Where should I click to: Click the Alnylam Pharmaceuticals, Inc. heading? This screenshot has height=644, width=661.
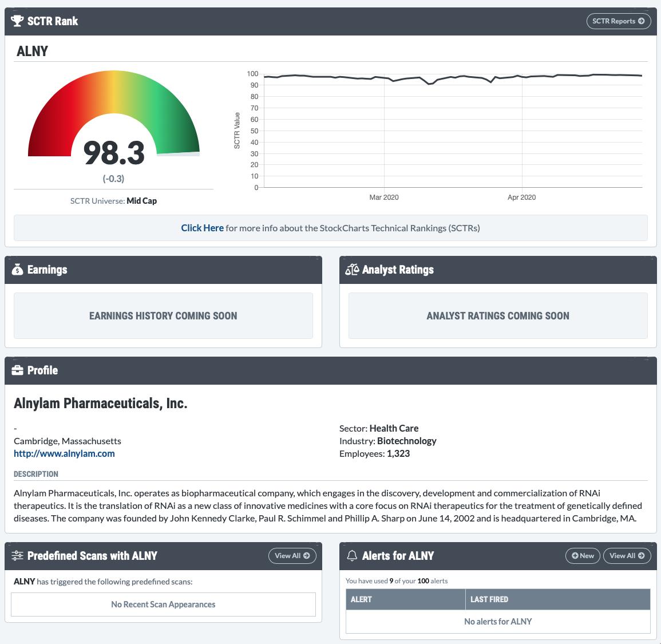(100, 404)
